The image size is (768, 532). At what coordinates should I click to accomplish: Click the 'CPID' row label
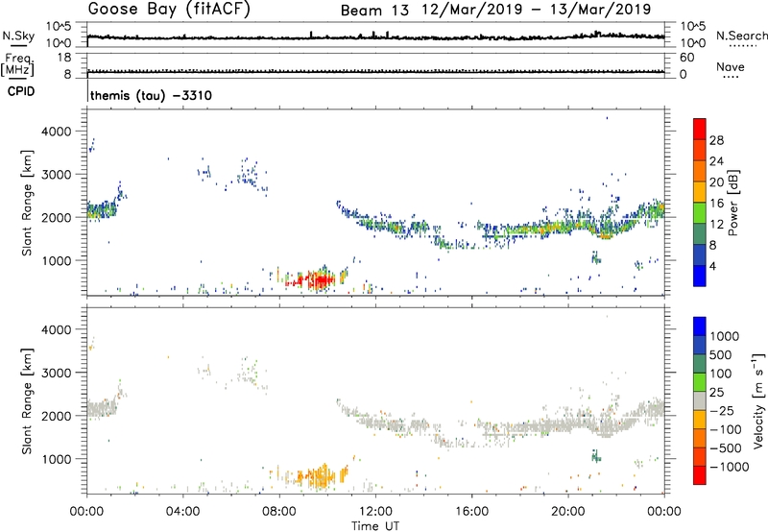pos(21,91)
